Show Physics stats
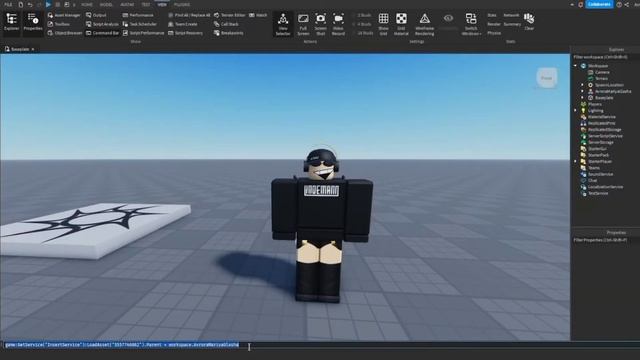The width and height of the screenshot is (640, 360). coord(494,33)
